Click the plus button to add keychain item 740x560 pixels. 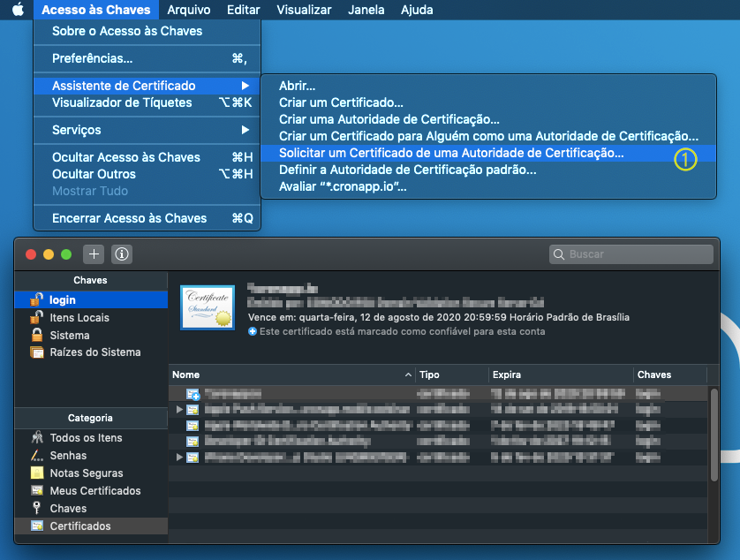pyautogui.click(x=94, y=254)
